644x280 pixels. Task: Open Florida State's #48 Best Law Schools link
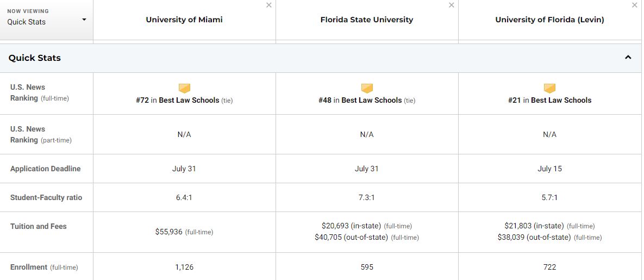pyautogui.click(x=361, y=101)
